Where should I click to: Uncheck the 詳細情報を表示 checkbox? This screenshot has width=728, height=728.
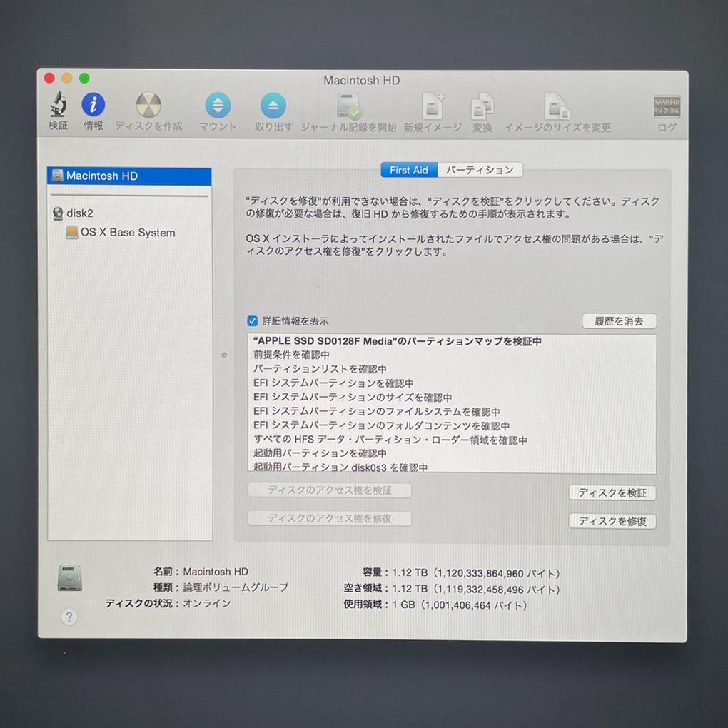(252, 321)
